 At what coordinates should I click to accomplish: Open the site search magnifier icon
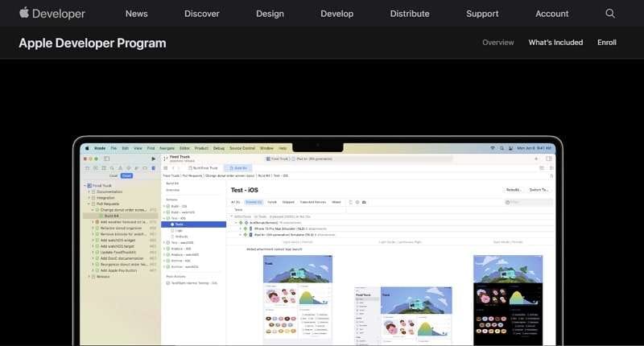pyautogui.click(x=610, y=14)
